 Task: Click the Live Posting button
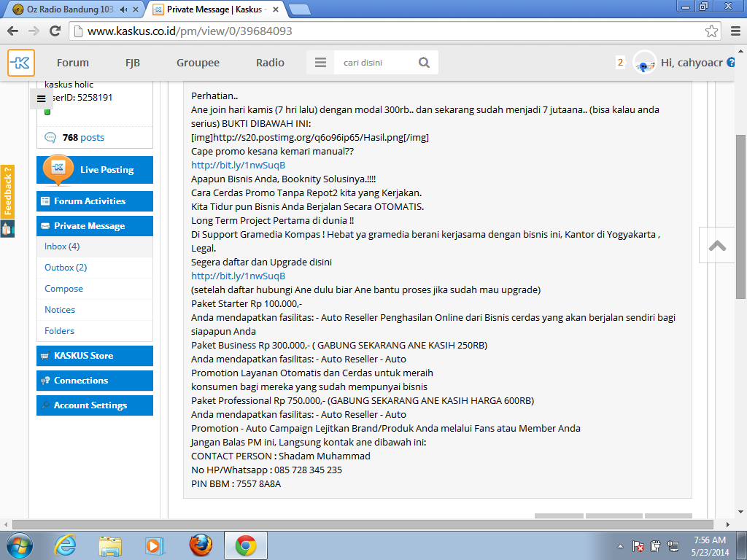(95, 169)
